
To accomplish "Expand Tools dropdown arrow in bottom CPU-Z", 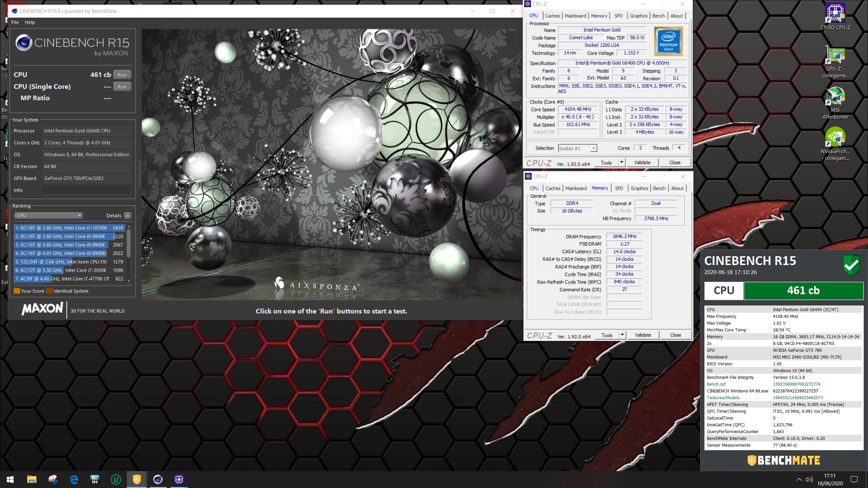I will coord(623,335).
